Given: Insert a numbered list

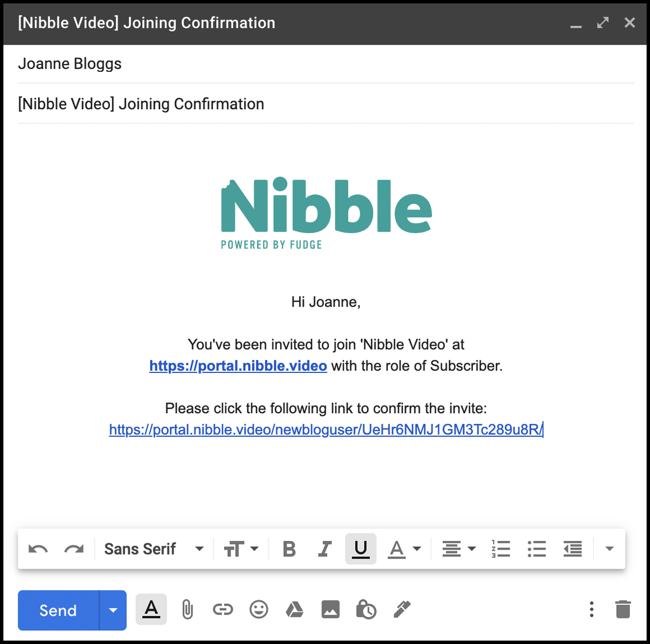Looking at the screenshot, I should coord(501,549).
